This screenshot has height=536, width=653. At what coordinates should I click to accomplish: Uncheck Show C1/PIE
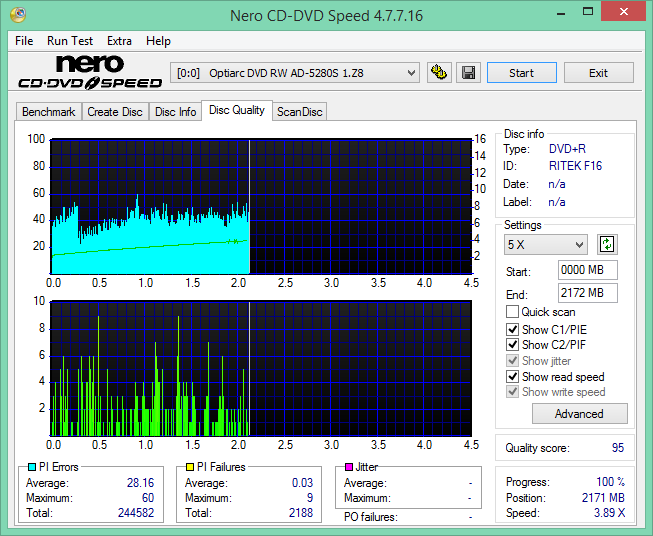tap(512, 329)
